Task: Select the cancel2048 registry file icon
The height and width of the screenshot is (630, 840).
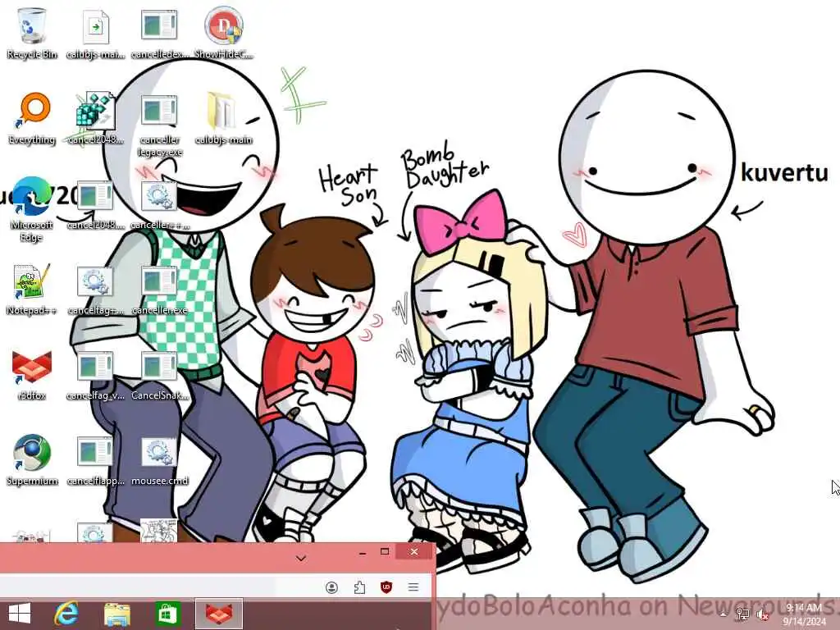Action: pos(95,118)
